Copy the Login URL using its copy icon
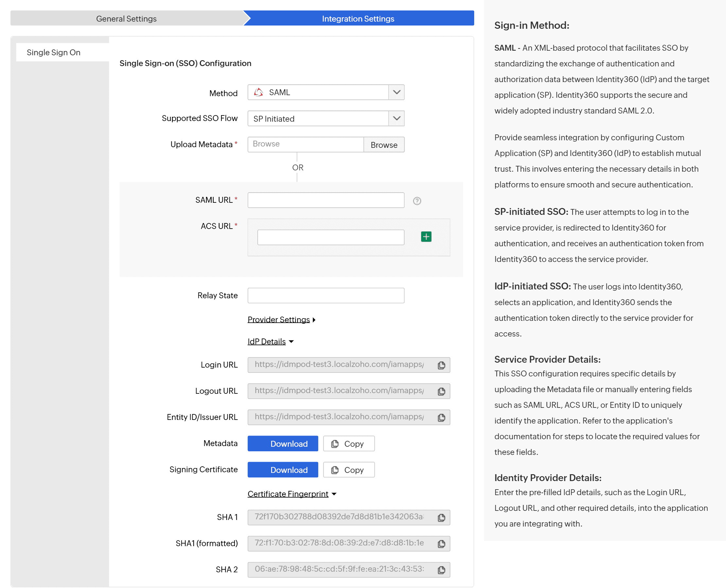 [x=441, y=365]
